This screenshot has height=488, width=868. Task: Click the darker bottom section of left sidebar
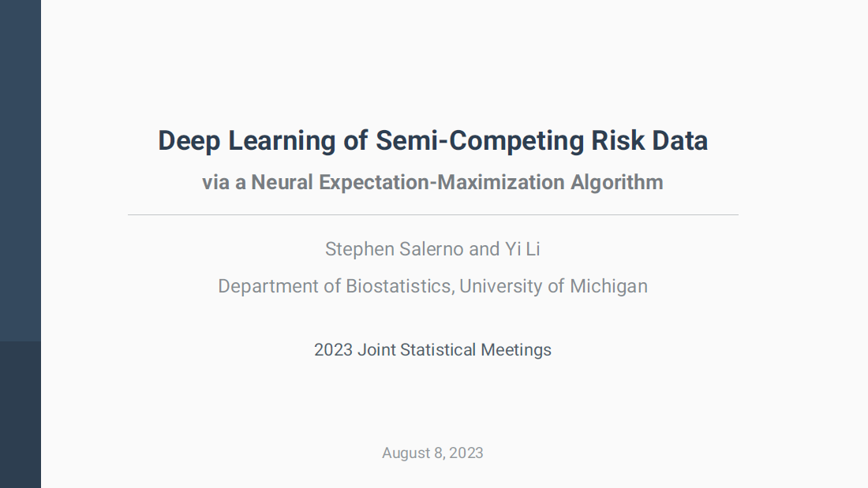click(x=21, y=414)
